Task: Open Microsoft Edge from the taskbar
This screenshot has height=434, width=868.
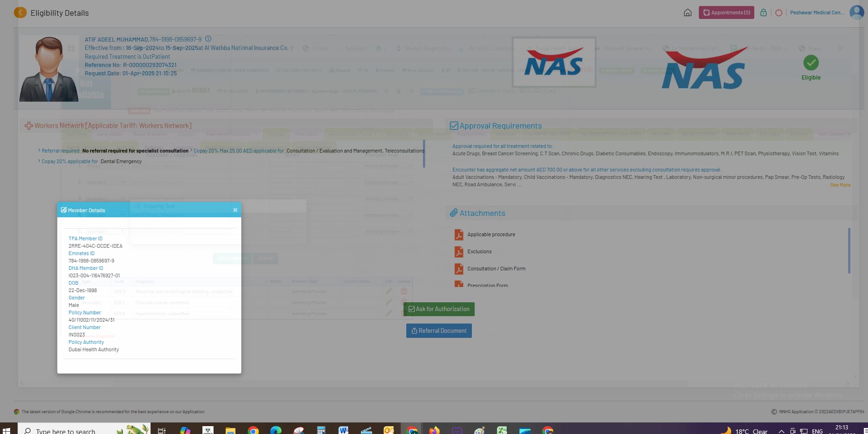Action: coord(275,431)
